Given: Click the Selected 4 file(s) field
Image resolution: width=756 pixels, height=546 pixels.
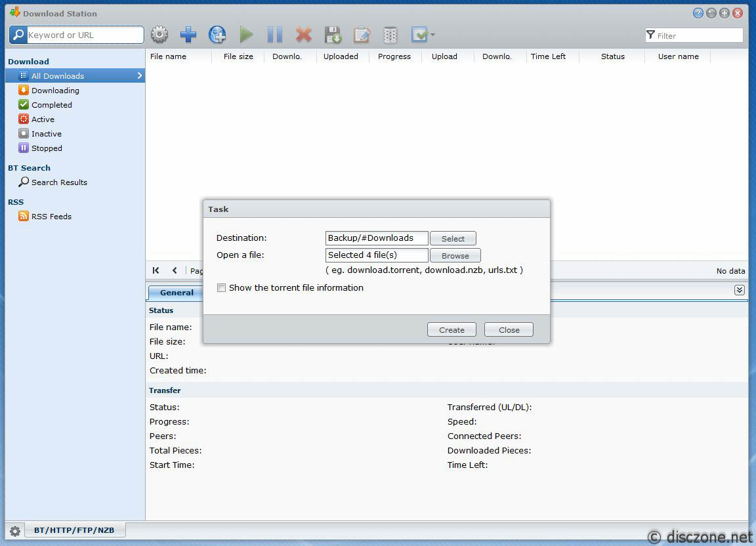Looking at the screenshot, I should click(377, 255).
